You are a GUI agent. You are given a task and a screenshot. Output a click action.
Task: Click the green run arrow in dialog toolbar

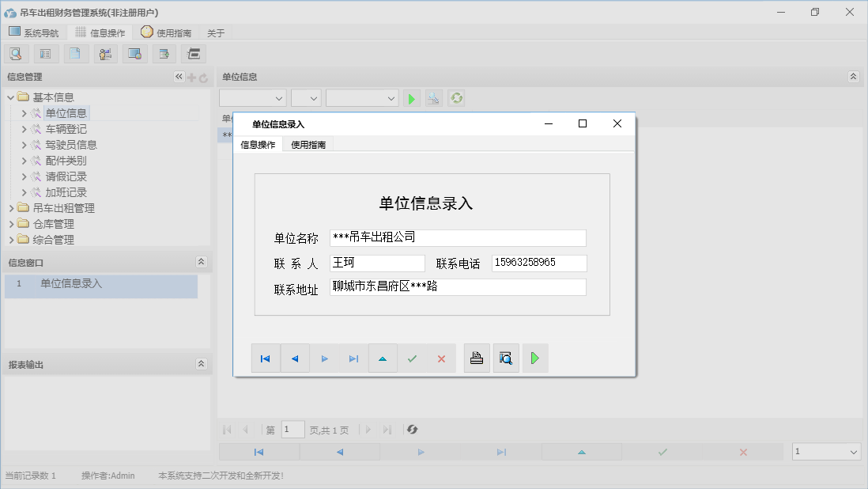tap(534, 358)
